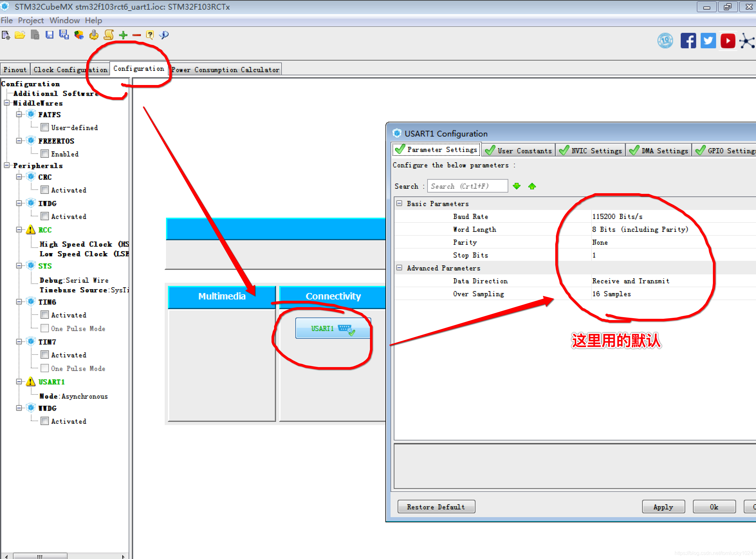
Task: Click the Apply button
Action: coord(663,507)
